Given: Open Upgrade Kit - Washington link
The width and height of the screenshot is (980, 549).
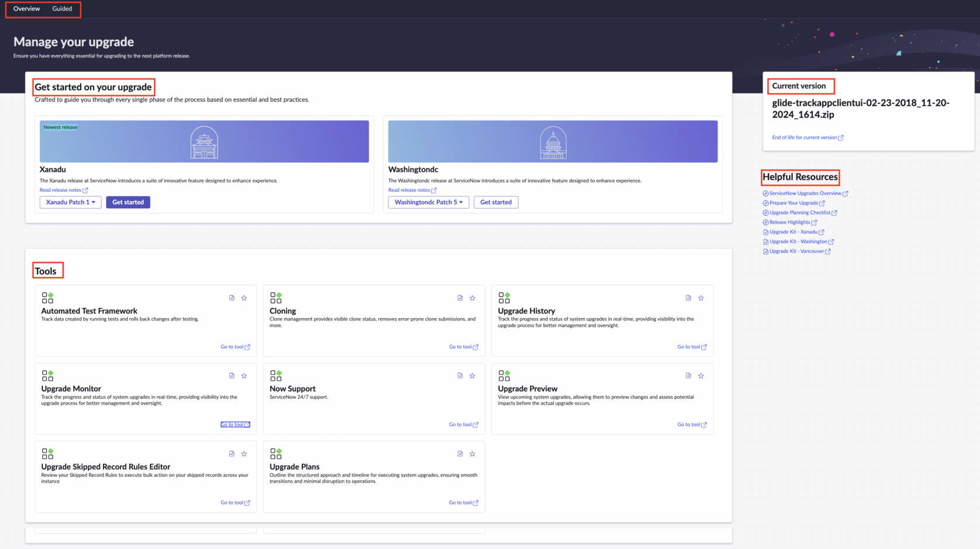Looking at the screenshot, I should tap(798, 241).
